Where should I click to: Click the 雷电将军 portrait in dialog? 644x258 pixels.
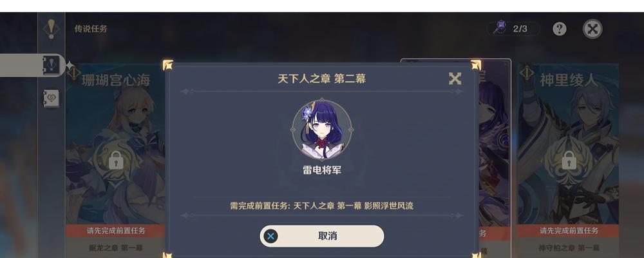322,130
